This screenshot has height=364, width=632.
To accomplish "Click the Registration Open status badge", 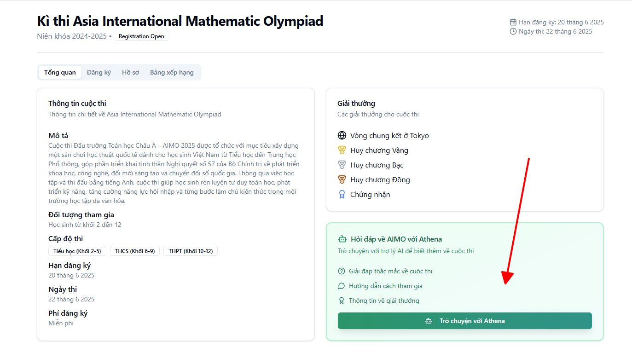I will coord(141,36).
